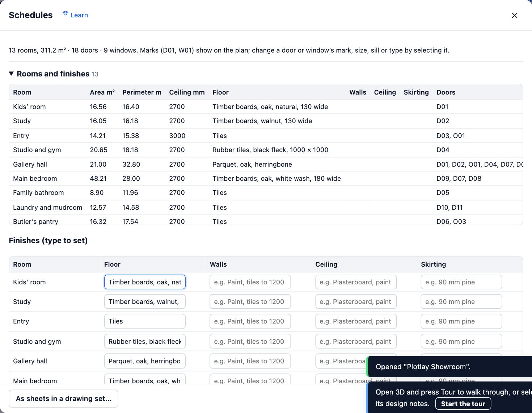The width and height of the screenshot is (532, 413).
Task: Click the Doors column header
Action: click(446, 92)
